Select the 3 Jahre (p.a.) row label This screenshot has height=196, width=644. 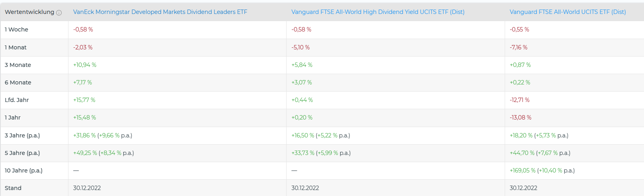22,135
